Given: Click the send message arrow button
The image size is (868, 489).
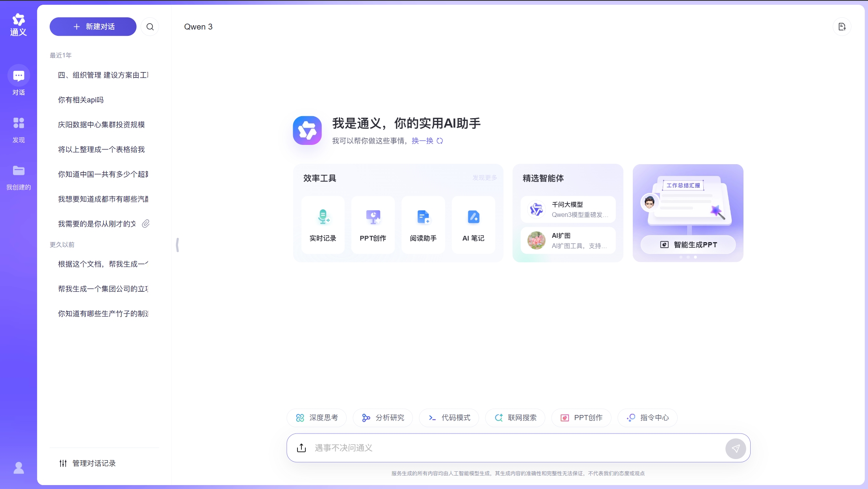Looking at the screenshot, I should (736, 448).
